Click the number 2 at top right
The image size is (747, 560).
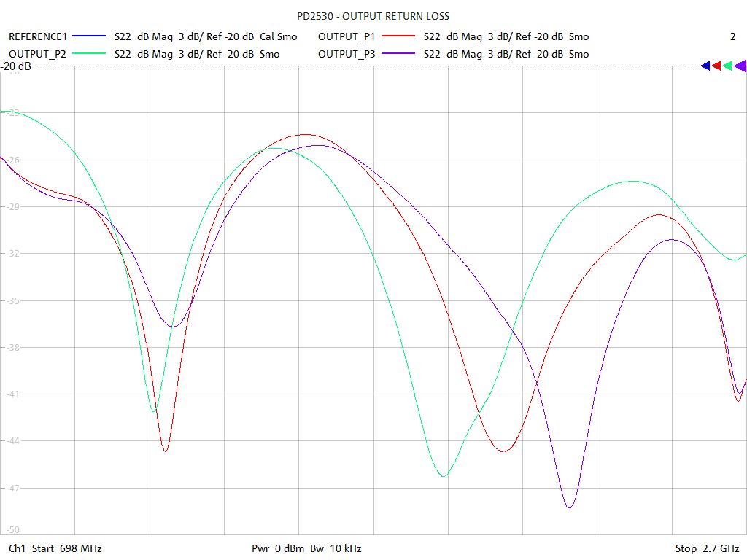click(732, 36)
